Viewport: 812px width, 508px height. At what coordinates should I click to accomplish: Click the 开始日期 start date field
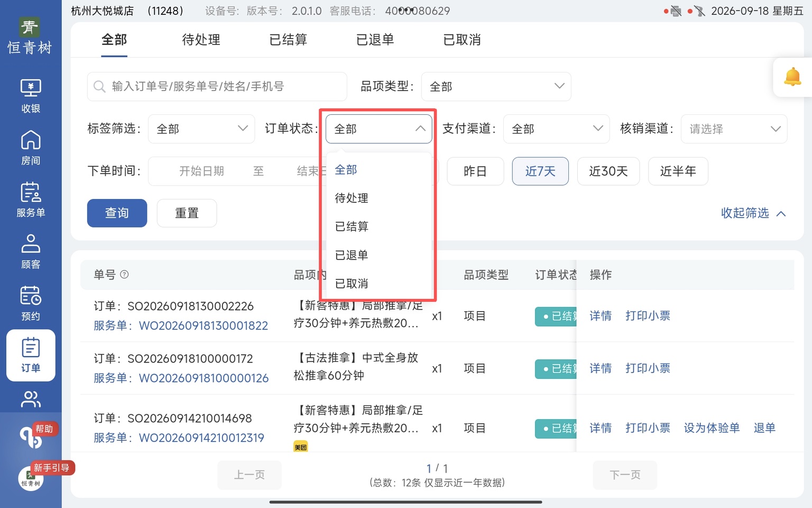pos(201,171)
